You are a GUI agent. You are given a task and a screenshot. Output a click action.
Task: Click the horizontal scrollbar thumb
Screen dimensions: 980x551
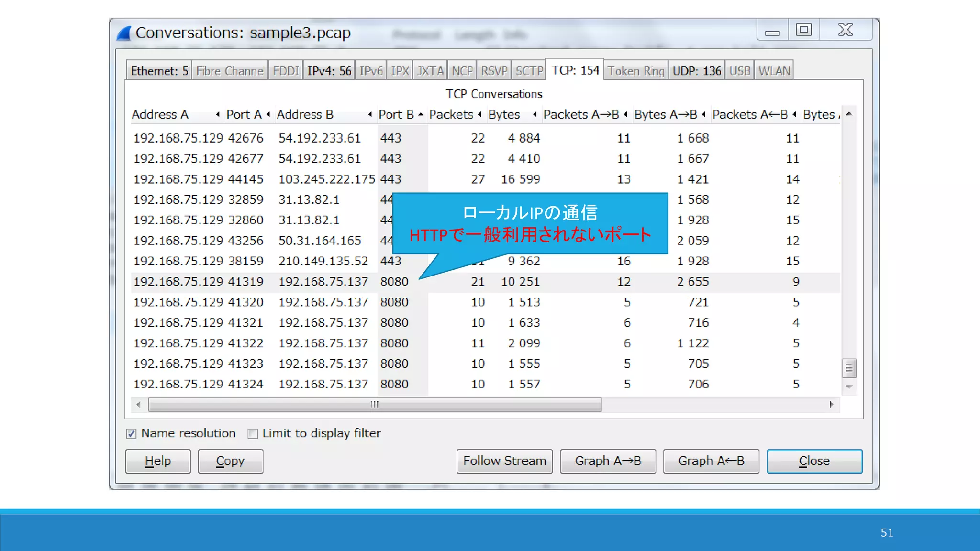(x=375, y=405)
